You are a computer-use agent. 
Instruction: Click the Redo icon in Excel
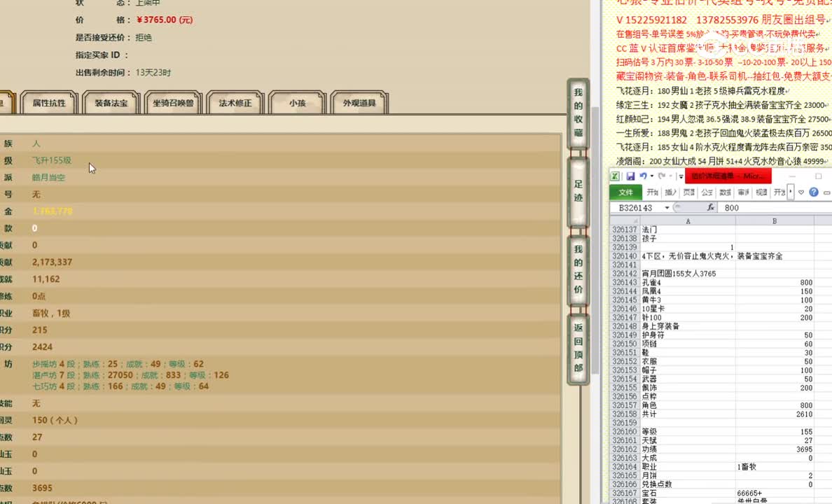(x=662, y=176)
